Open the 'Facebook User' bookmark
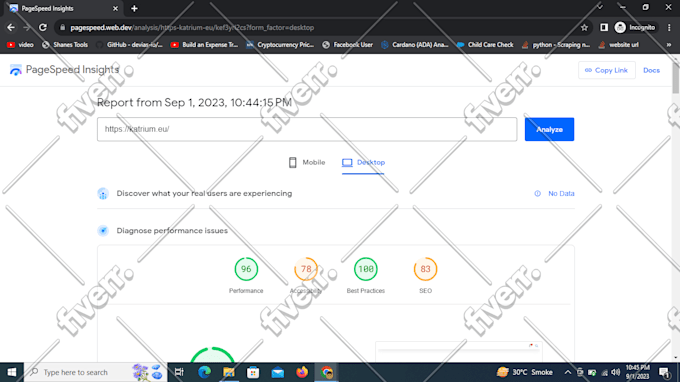Screen dimensions: 680x382 point(347,45)
